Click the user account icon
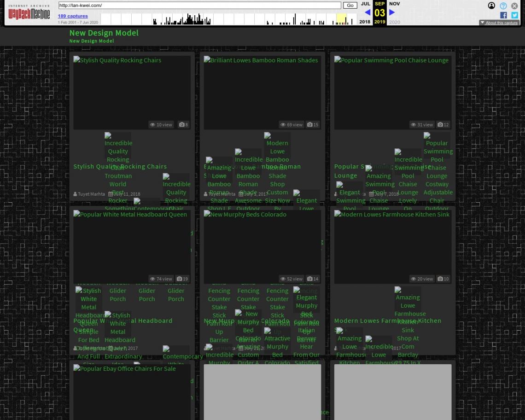The height and width of the screenshot is (420, 525). (x=491, y=6)
